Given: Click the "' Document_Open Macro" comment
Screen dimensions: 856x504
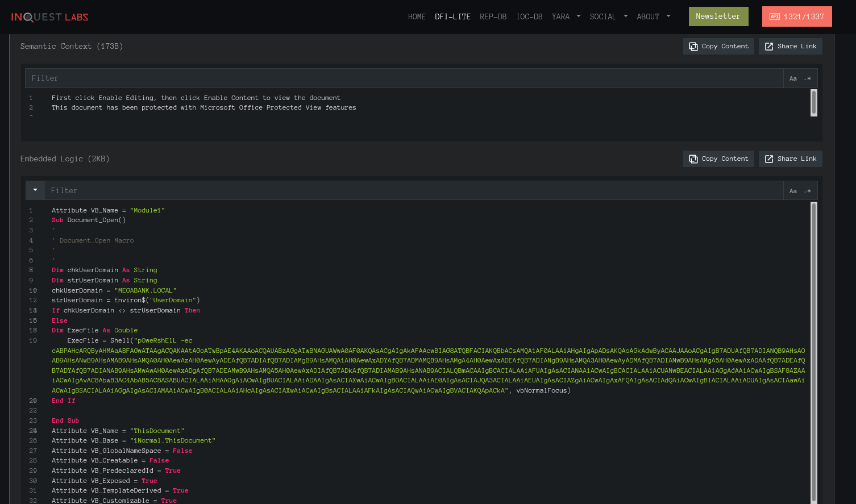Looking at the screenshot, I should pos(93,240).
